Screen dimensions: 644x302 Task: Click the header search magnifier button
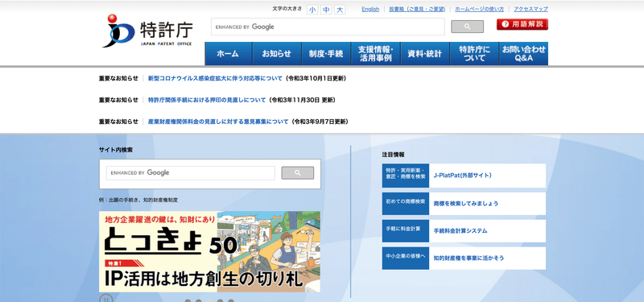click(467, 27)
